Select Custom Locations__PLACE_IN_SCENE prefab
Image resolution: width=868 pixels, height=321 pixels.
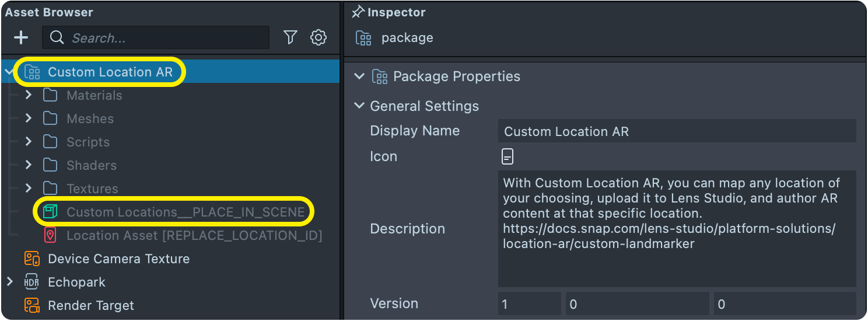[x=185, y=212]
